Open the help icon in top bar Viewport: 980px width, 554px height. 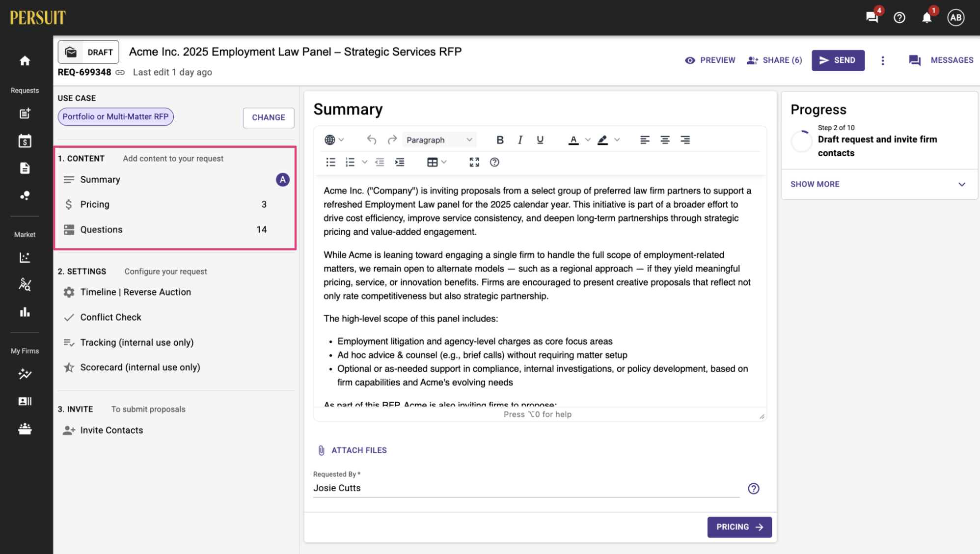coord(899,18)
